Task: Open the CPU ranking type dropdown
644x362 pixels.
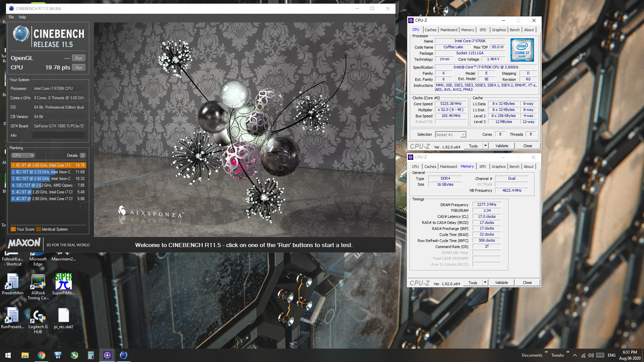Action: (x=23, y=156)
